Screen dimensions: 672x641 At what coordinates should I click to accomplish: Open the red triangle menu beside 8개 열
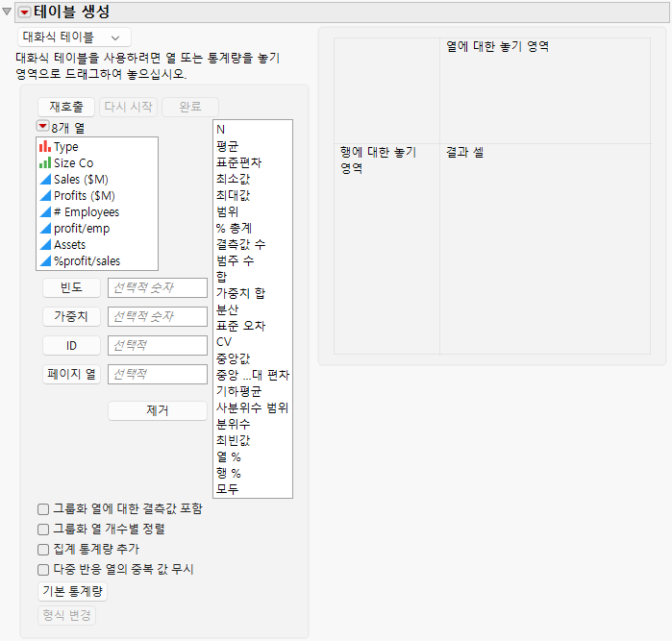(42, 126)
